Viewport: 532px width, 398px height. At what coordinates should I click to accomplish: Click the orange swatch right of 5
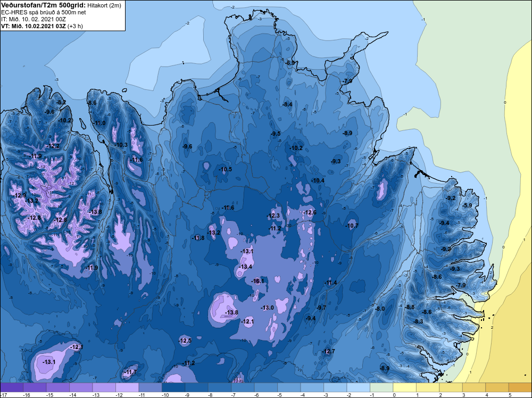coord(520,387)
